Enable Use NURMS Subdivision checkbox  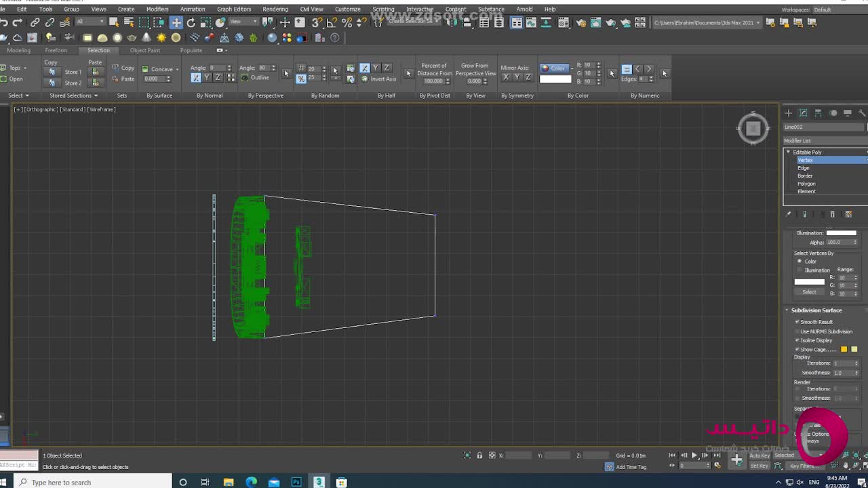pos(797,331)
